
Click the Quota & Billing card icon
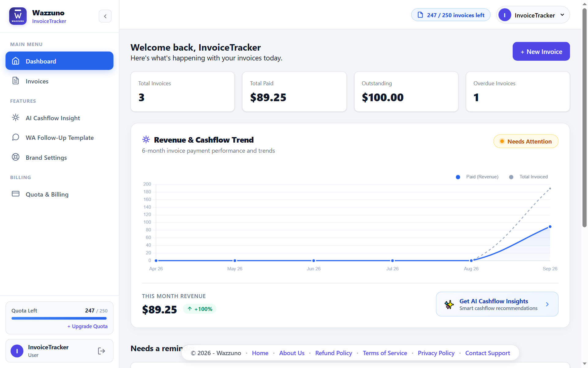point(16,194)
